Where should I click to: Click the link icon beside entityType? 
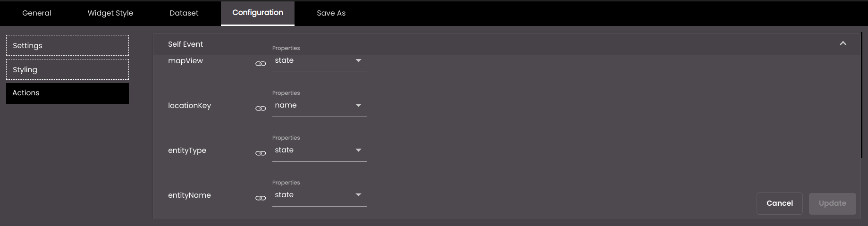[261, 153]
